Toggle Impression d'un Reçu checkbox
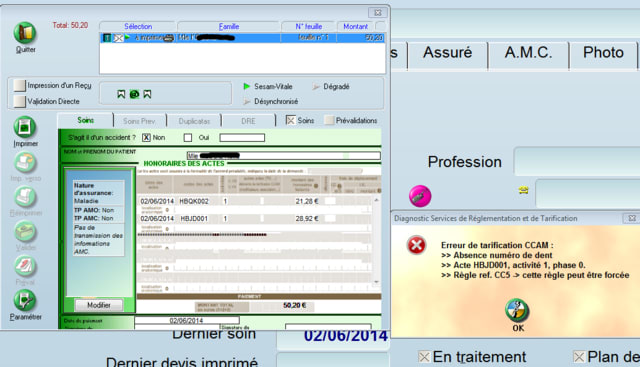 (x=19, y=85)
